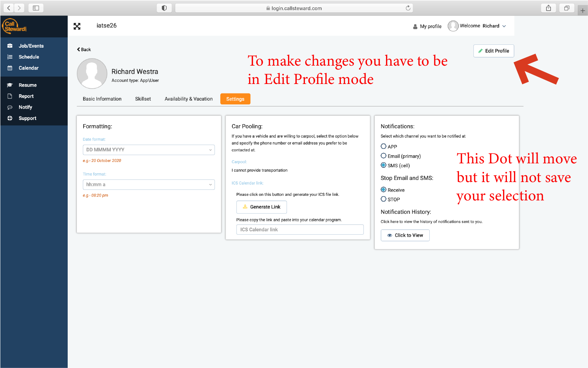Open the Notify chat bubble icon

[x=10, y=107]
